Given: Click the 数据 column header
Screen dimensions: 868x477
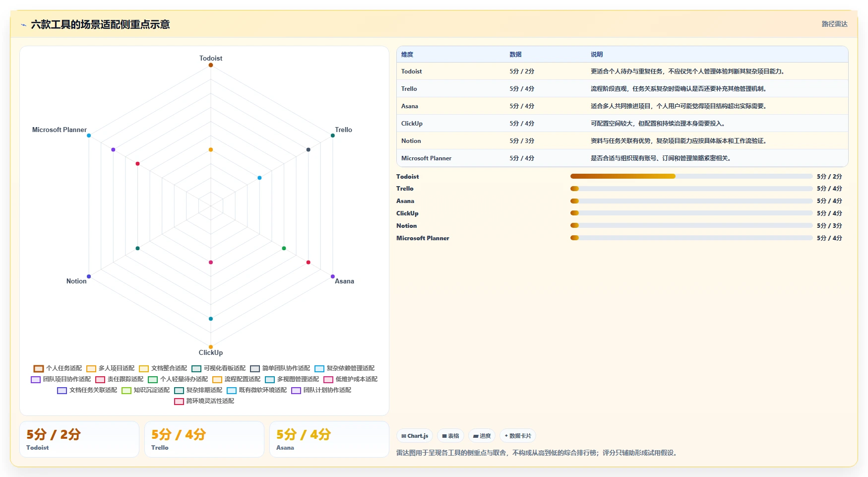Looking at the screenshot, I should click(515, 55).
